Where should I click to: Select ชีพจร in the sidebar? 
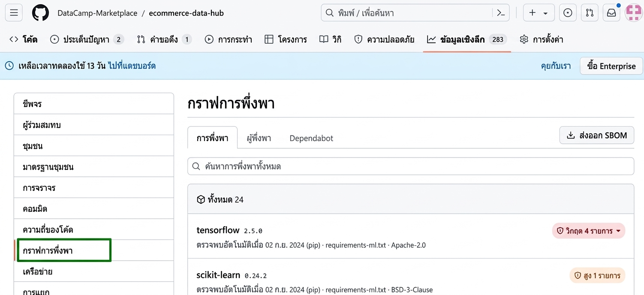(x=94, y=104)
